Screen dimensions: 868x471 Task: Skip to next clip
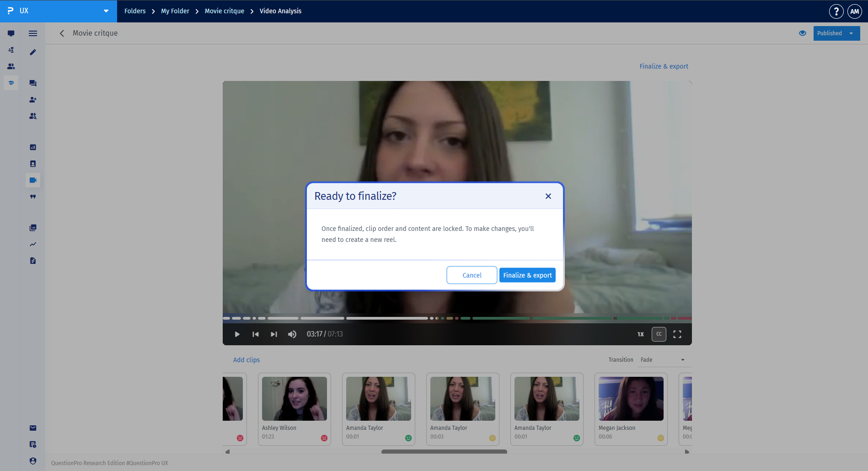click(x=273, y=334)
